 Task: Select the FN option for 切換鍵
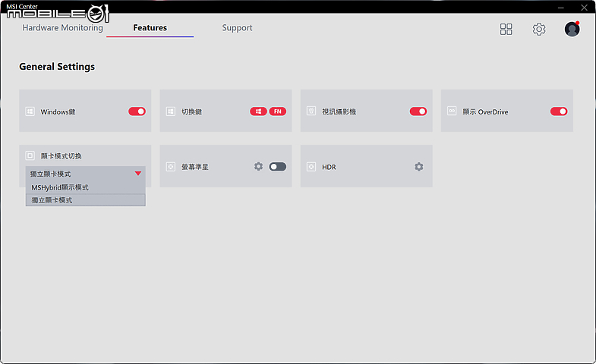coord(278,111)
